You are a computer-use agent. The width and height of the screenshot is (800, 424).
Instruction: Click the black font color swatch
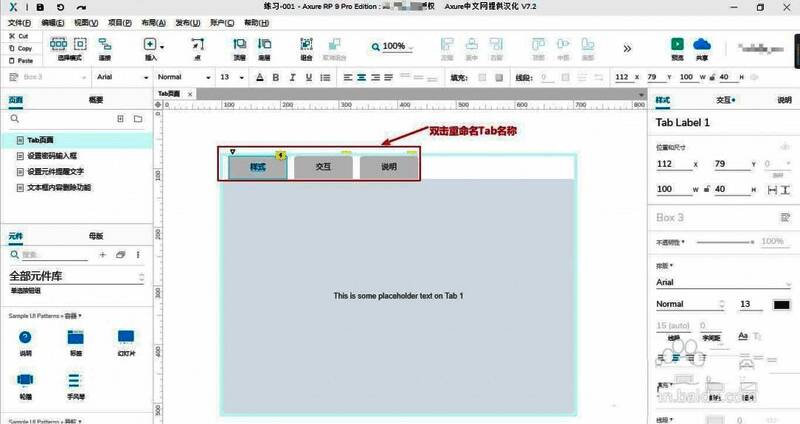coord(780,304)
